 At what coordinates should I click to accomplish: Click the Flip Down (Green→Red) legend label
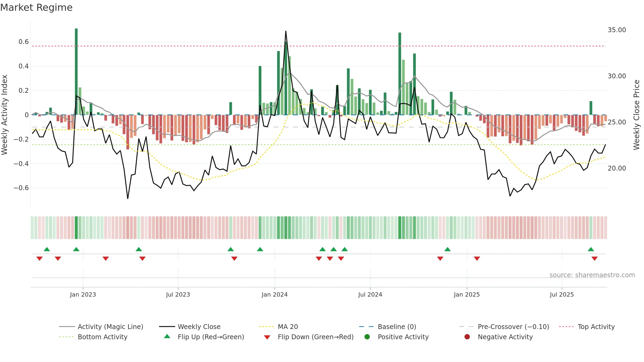pos(316,337)
